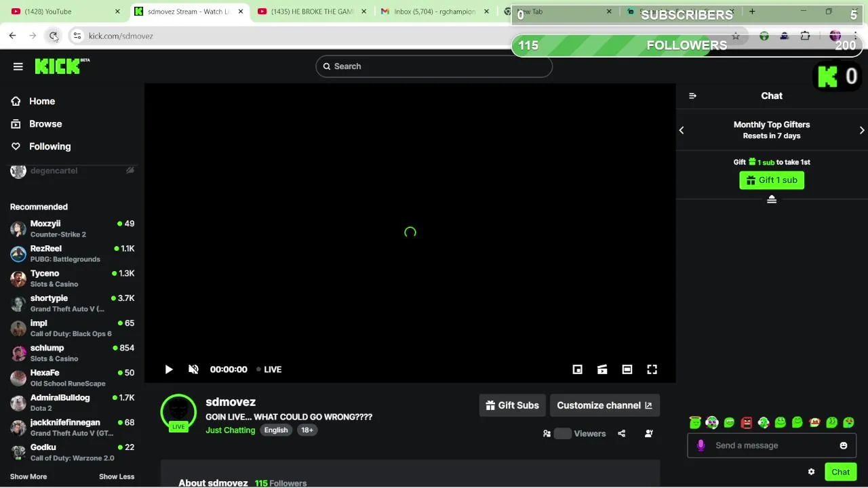Collapse the pinned gifters section
This screenshot has width=868, height=488.
(x=772, y=199)
